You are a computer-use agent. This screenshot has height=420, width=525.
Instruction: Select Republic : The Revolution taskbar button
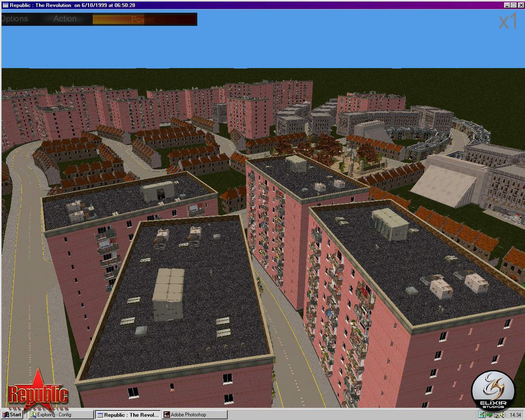coord(128,415)
